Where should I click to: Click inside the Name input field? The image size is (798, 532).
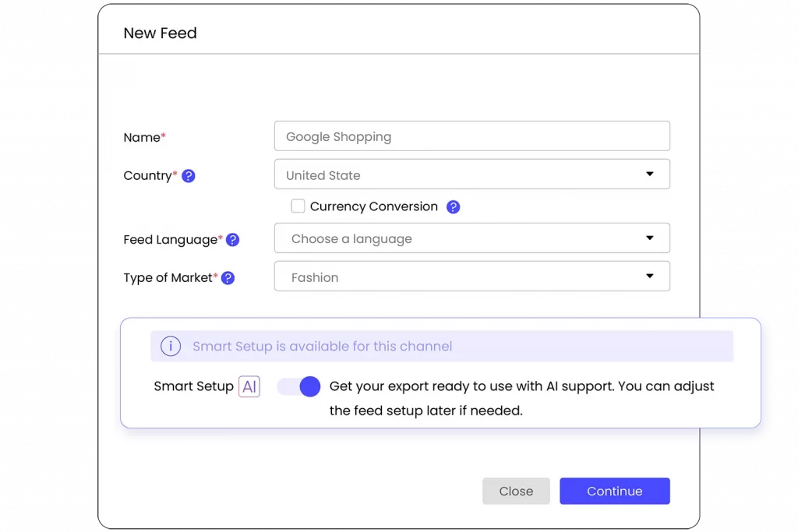point(471,136)
